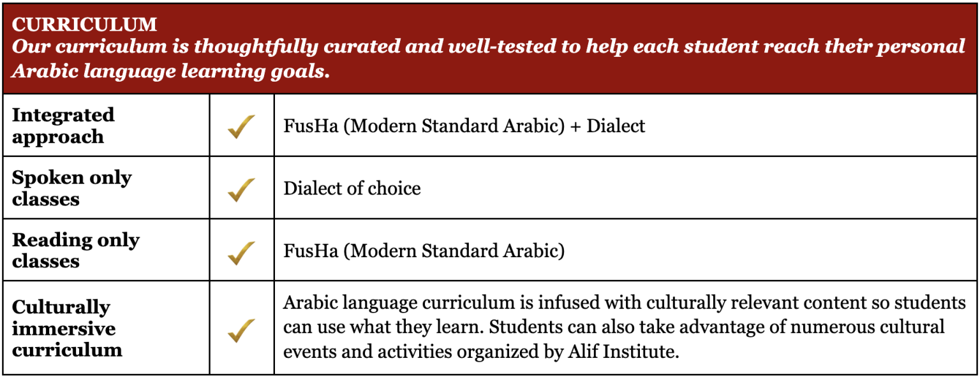980x377 pixels.
Task: Click the Arabic language curriculum description paragraph
Action: point(625,327)
